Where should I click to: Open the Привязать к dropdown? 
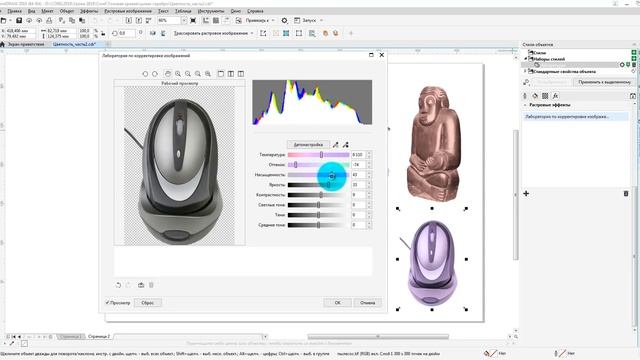(x=273, y=20)
